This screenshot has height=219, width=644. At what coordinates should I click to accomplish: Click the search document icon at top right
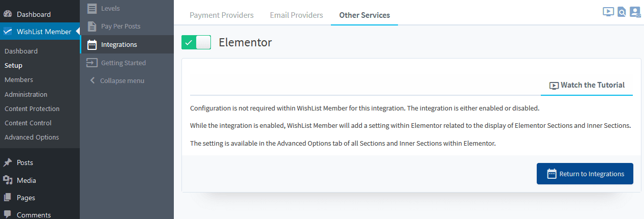pos(622,12)
